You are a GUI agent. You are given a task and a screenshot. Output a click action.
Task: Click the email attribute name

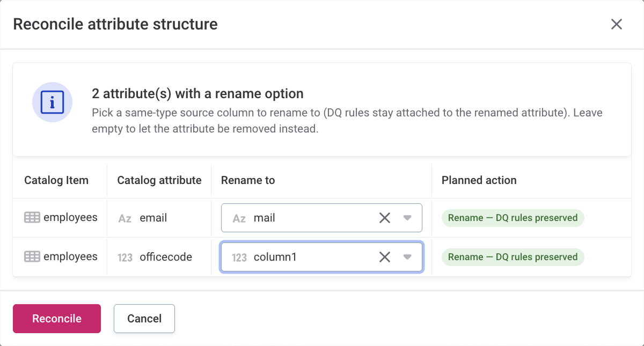(153, 218)
